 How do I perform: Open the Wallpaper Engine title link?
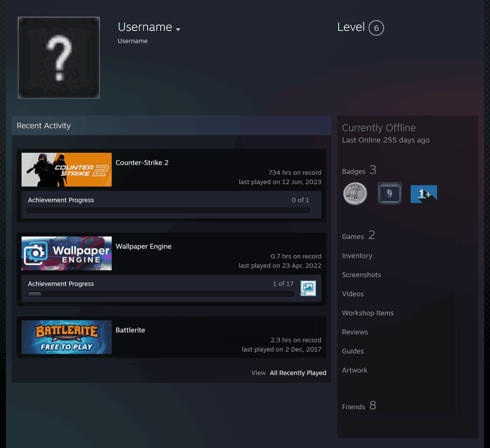click(x=143, y=246)
